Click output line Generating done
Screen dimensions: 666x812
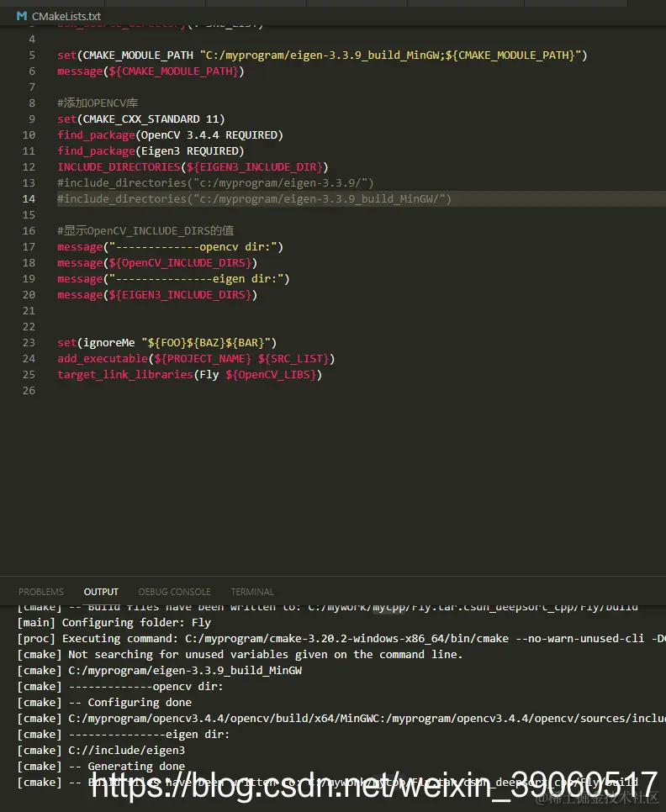coord(101,767)
